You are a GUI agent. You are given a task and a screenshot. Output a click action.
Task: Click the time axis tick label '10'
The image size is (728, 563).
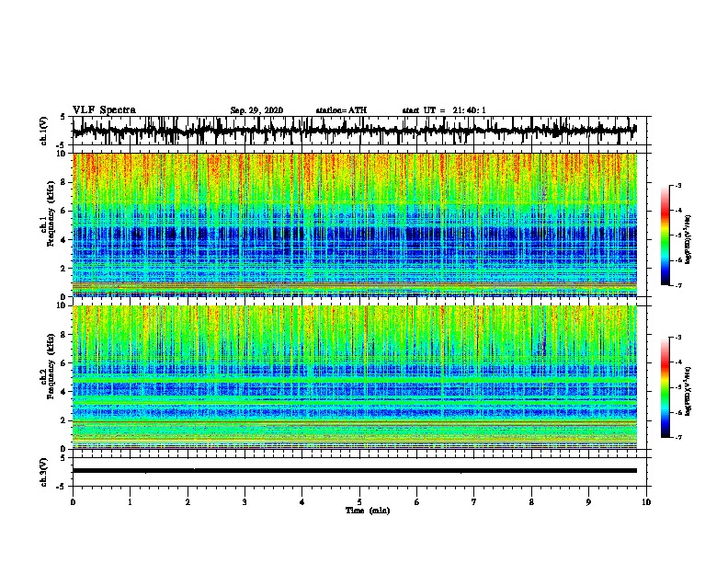[x=646, y=502]
